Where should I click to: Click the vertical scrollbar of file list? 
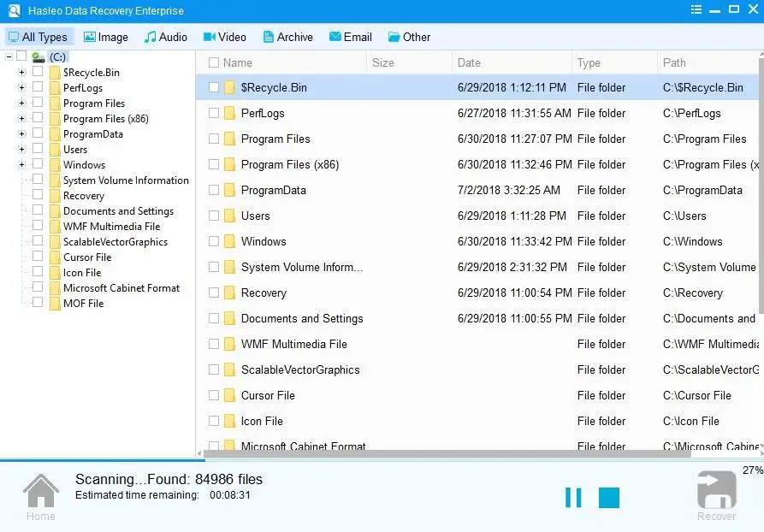coord(761,185)
